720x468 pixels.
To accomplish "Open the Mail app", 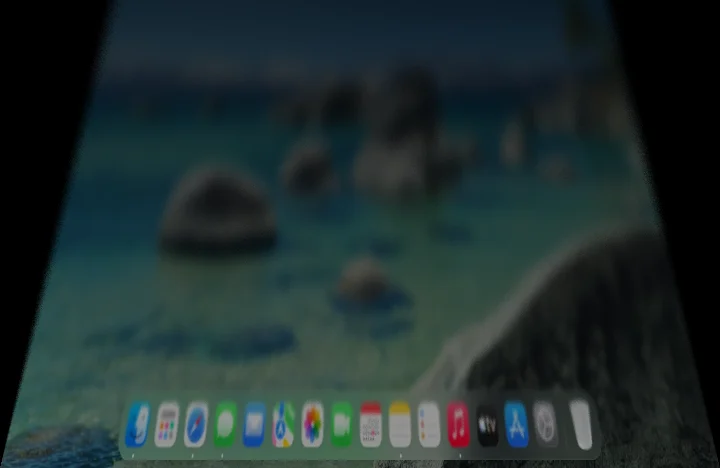I will 254,424.
